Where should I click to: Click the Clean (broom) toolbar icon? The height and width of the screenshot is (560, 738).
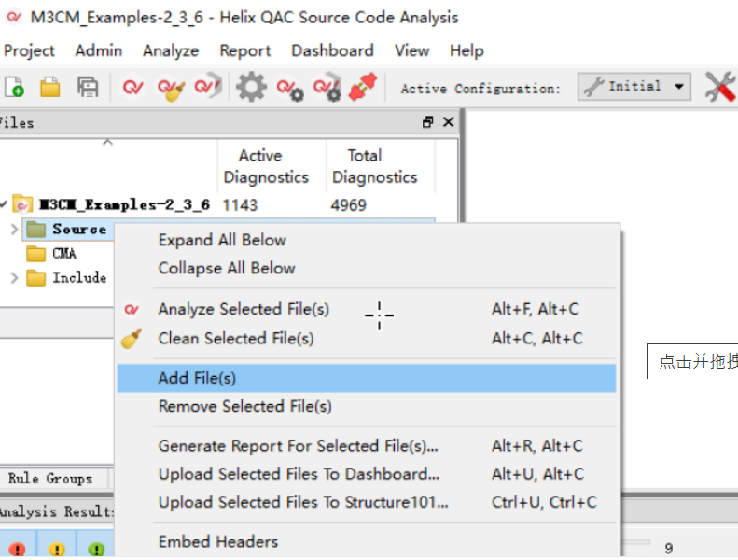click(172, 88)
